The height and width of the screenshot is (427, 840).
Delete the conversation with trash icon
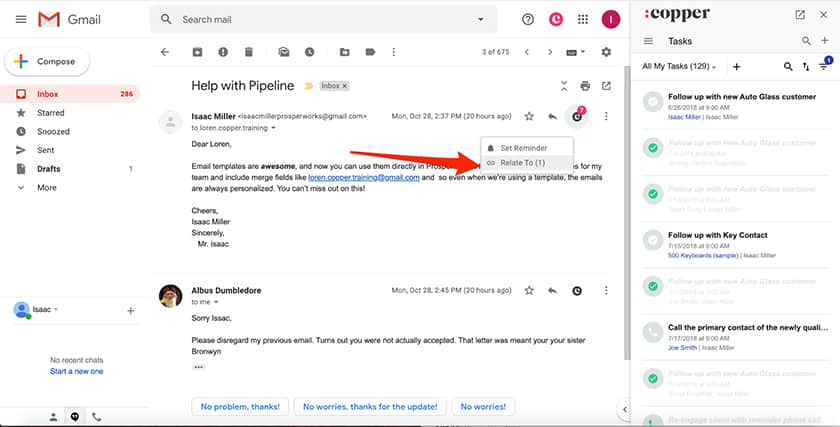[249, 52]
